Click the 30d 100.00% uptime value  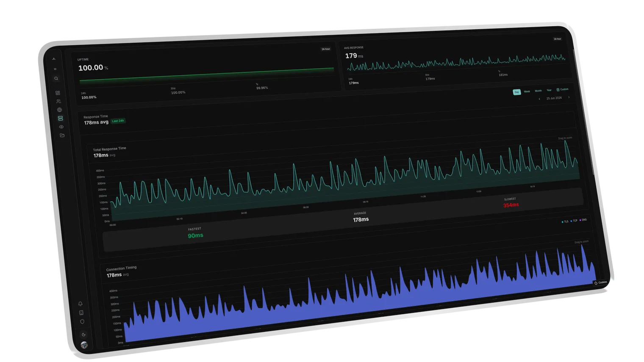(178, 92)
